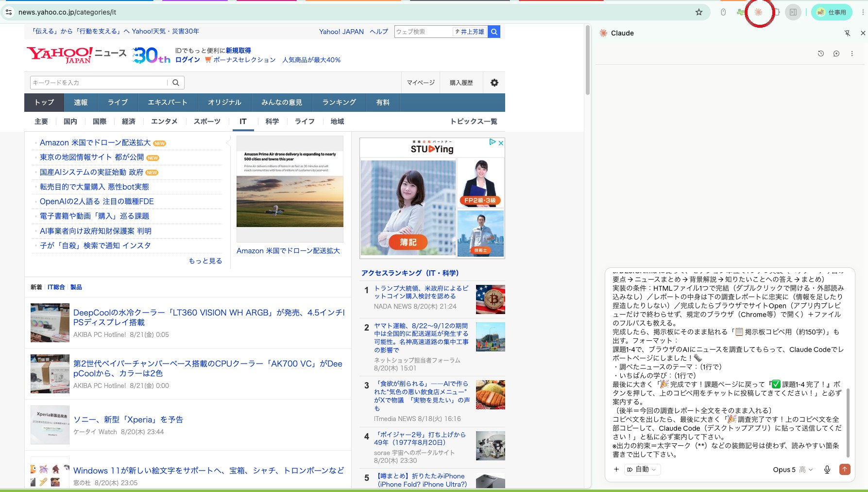The height and width of the screenshot is (492, 868).
Task: Click the keyword search magnifier icon
Action: coord(176,83)
